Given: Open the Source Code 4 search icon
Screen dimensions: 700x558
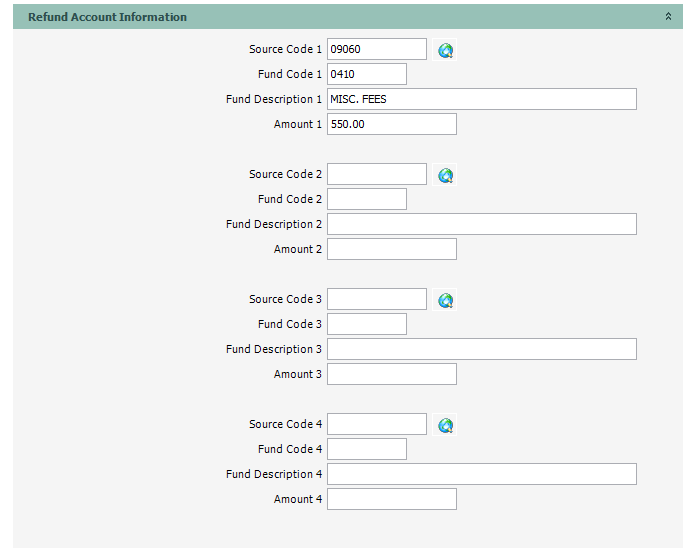Looking at the screenshot, I should pos(446,425).
